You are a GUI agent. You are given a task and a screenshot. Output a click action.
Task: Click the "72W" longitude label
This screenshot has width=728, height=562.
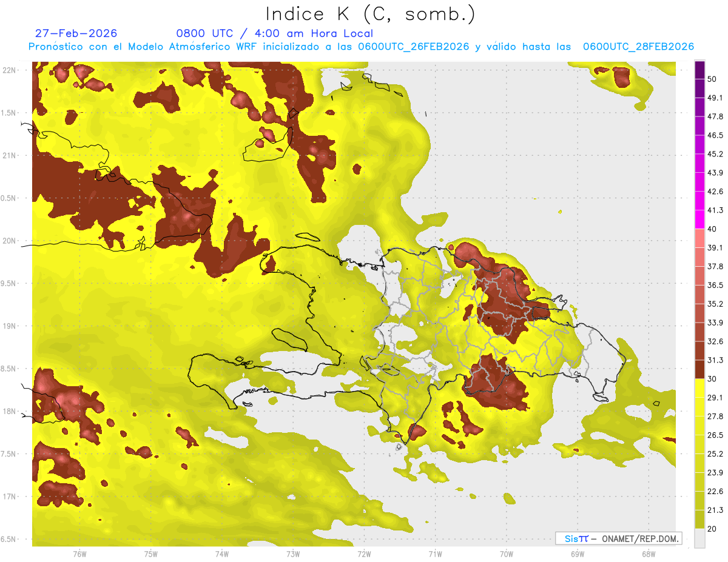[x=364, y=554]
